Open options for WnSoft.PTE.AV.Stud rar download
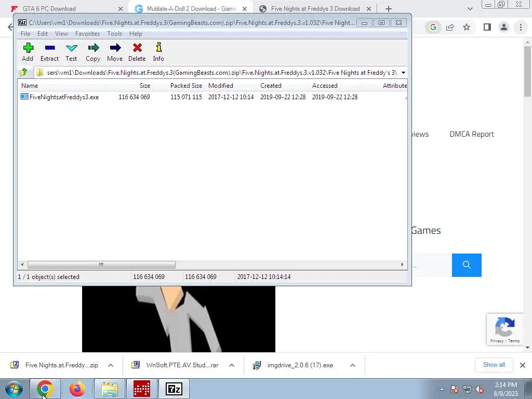This screenshot has height=399, width=532. coord(232,365)
